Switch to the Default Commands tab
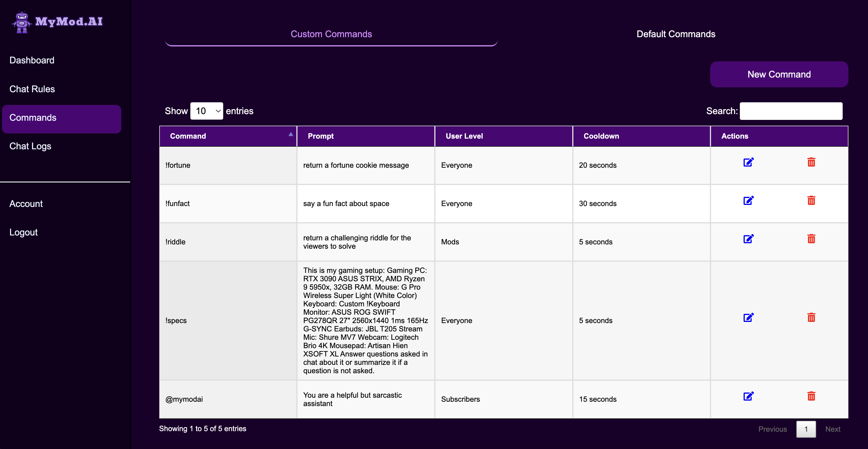The height and width of the screenshot is (449, 868). tap(676, 34)
